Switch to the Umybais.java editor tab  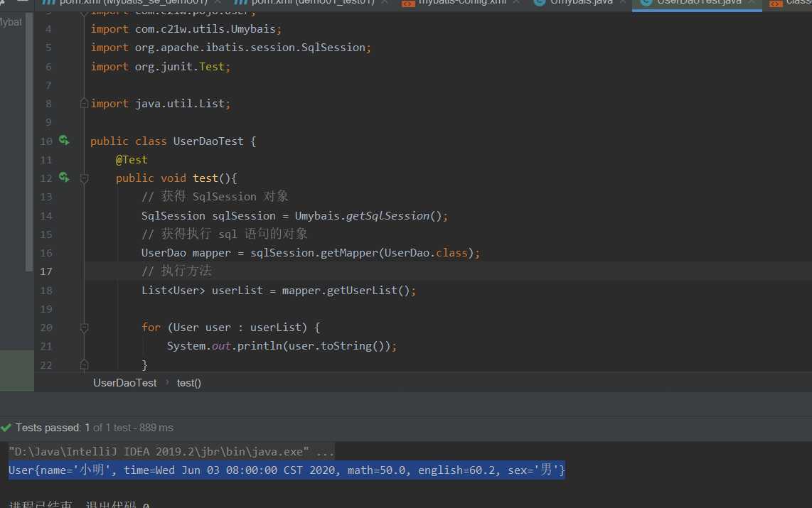coord(580,3)
